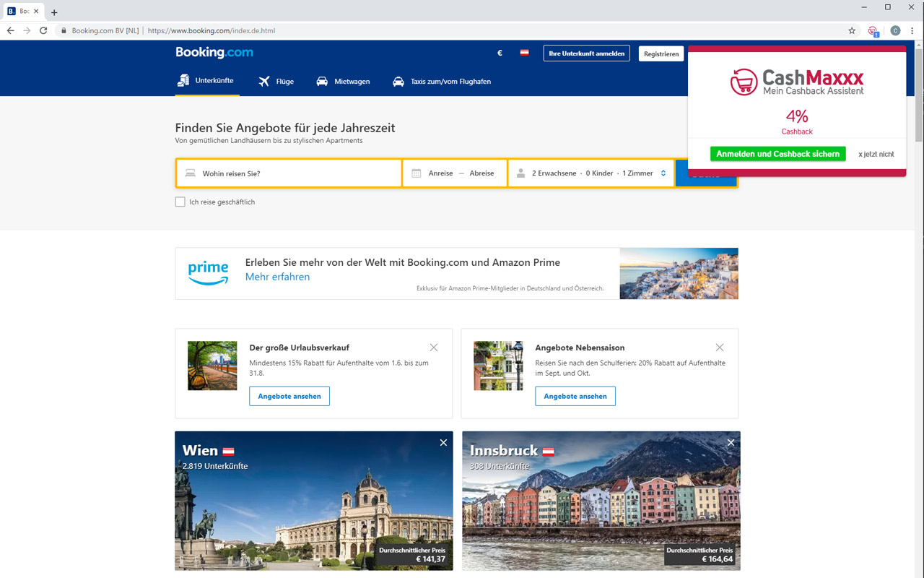Image resolution: width=924 pixels, height=578 pixels.
Task: Click Ihre Unterkunft anmelden button
Action: coord(587,53)
